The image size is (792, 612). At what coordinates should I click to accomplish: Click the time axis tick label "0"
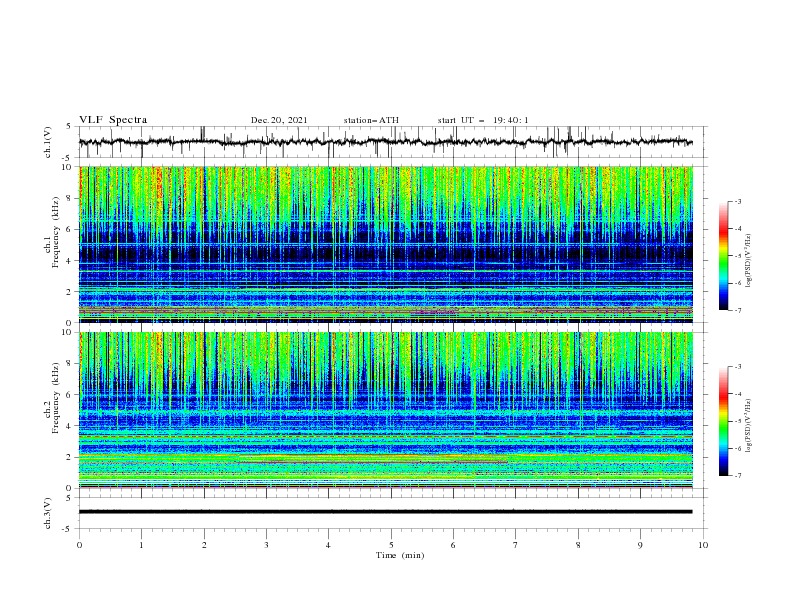pyautogui.click(x=79, y=545)
